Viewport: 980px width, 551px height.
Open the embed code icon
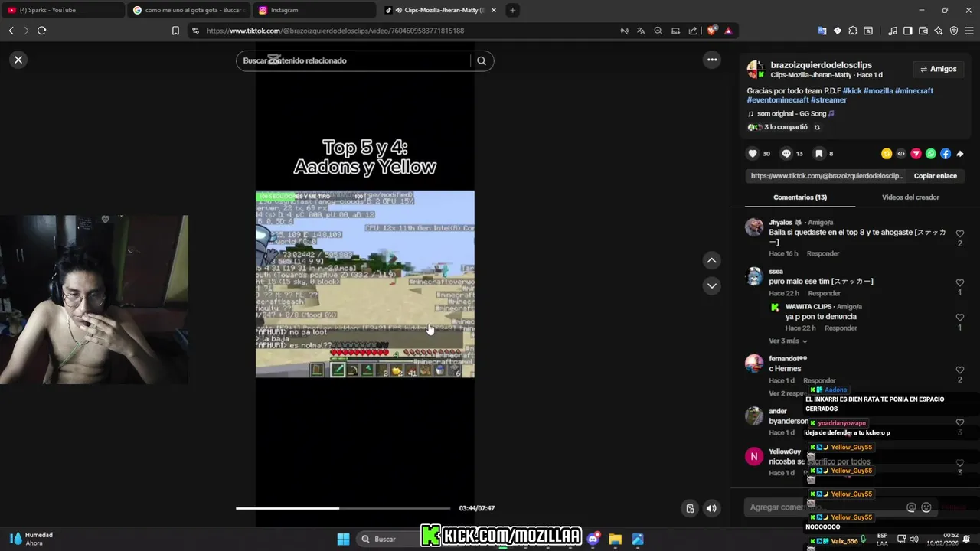[901, 154]
